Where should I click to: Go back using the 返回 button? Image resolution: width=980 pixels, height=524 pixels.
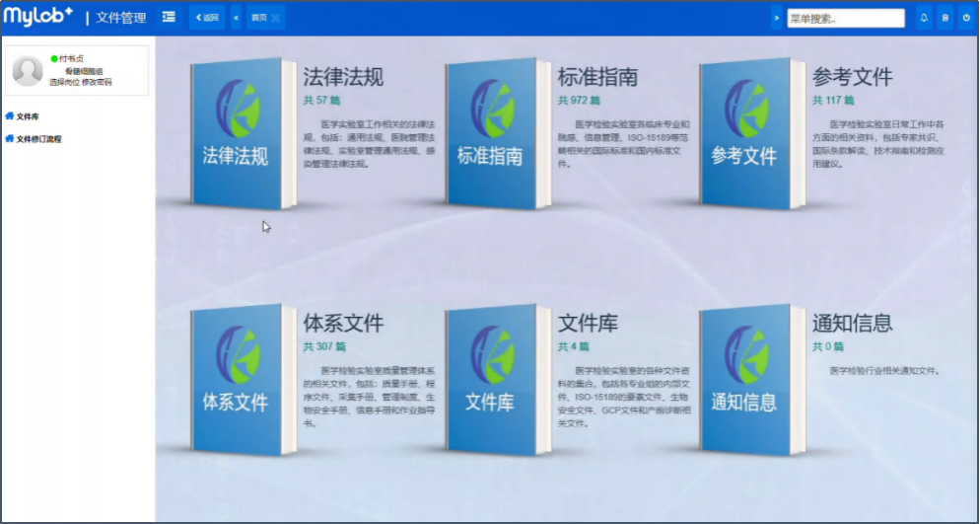[207, 18]
